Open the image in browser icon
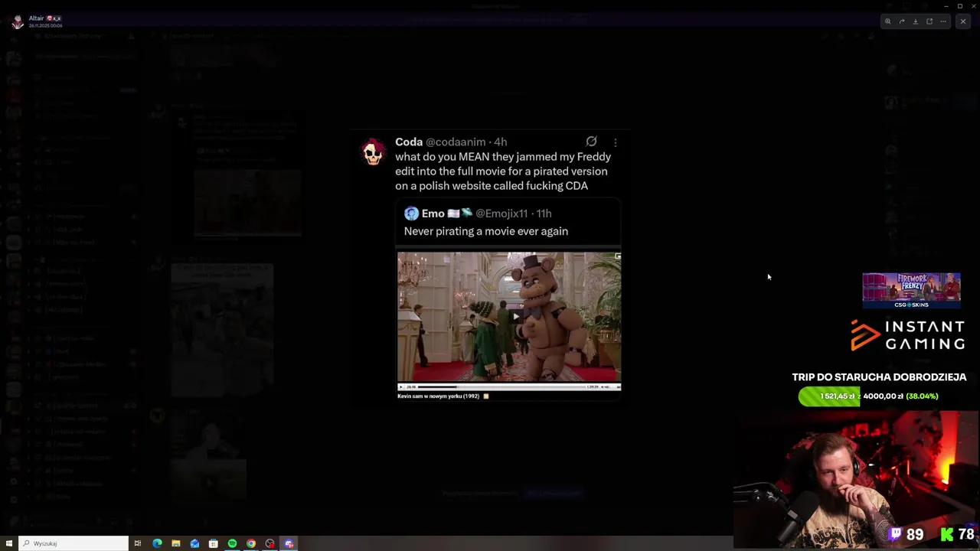The image size is (980, 551). click(x=929, y=21)
